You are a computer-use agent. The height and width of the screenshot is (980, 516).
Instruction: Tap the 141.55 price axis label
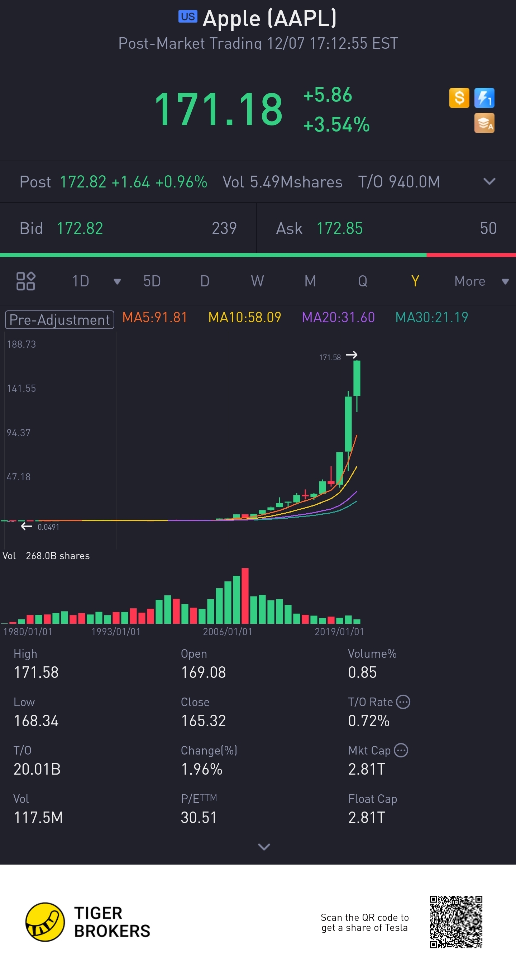tap(21, 389)
